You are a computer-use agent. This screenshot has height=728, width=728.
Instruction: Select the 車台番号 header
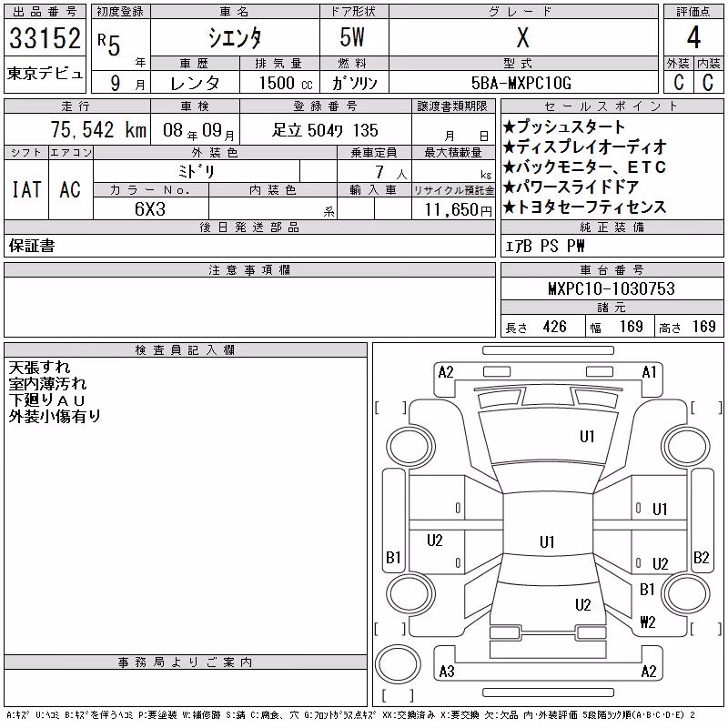(612, 269)
